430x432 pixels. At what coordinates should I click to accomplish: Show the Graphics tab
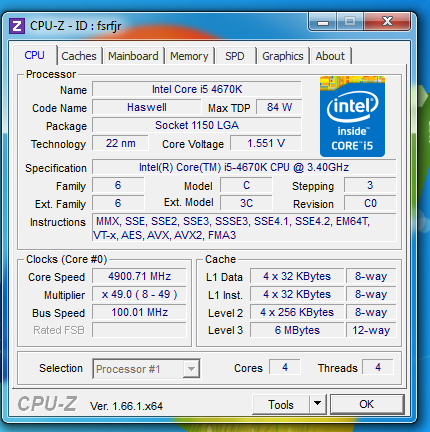coord(283,56)
